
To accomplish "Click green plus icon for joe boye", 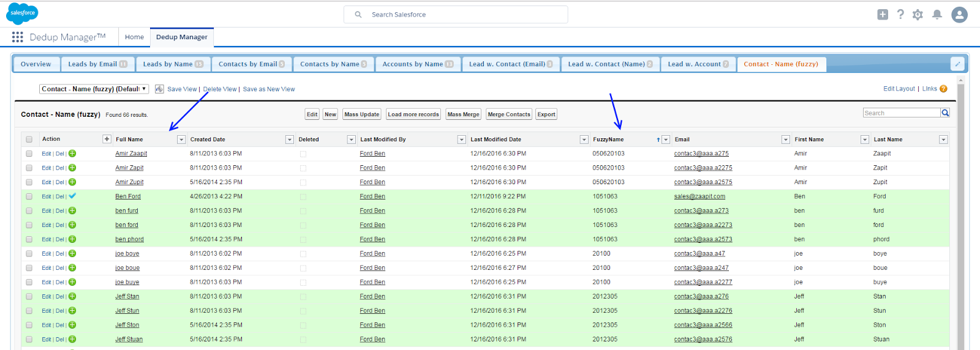I will pyautogui.click(x=72, y=253).
